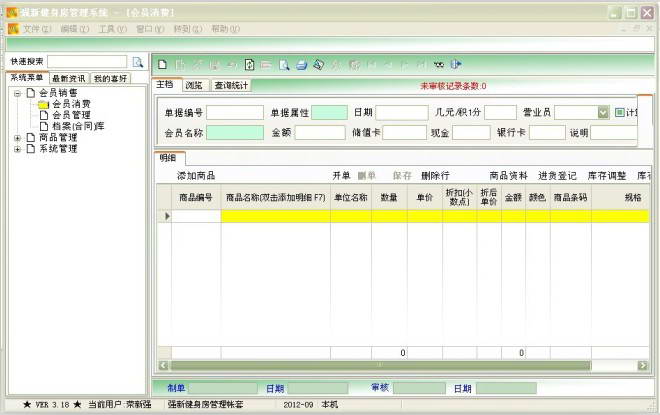Screen dimensions: 660x415
Task: Expand the 商品管理 tree node
Action: click(x=17, y=138)
